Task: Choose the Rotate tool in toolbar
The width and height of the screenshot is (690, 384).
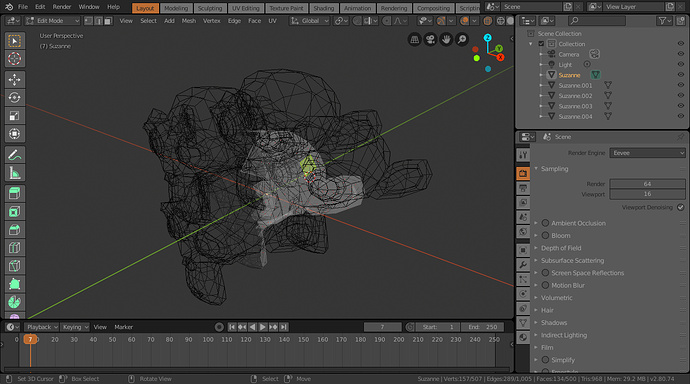Action: click(x=14, y=98)
